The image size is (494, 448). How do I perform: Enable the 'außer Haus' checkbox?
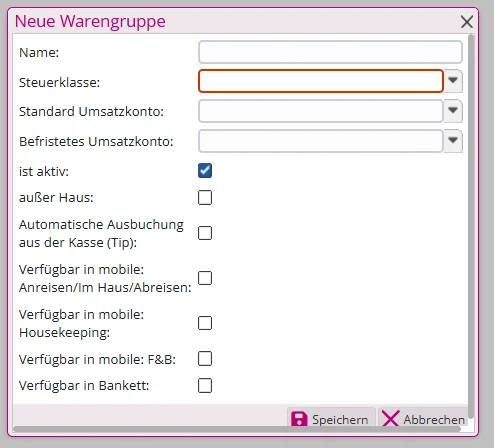pos(205,197)
